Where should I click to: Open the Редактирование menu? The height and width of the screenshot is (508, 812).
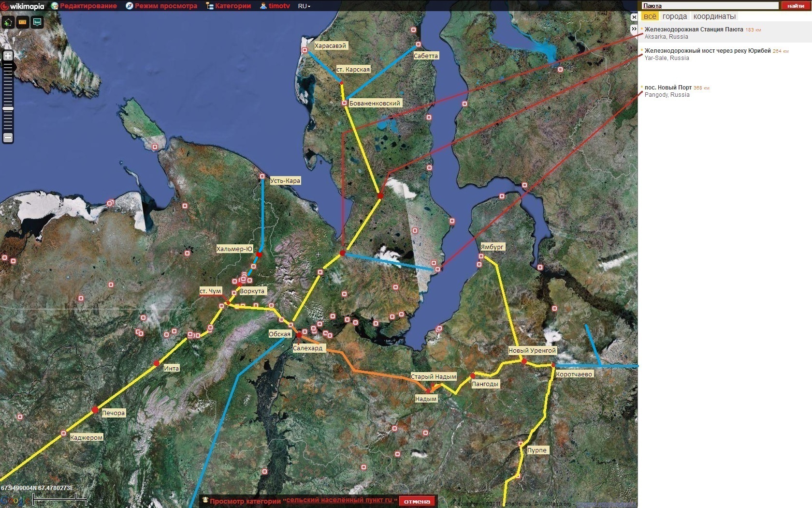[x=85, y=6]
